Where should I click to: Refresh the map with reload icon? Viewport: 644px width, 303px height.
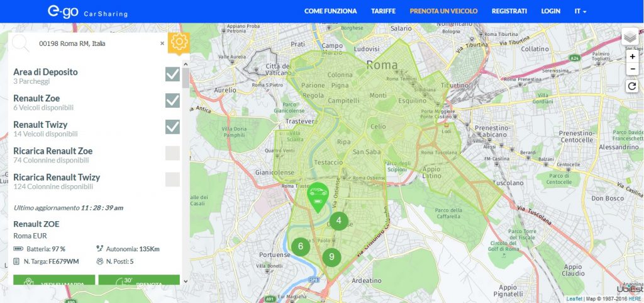click(x=632, y=86)
